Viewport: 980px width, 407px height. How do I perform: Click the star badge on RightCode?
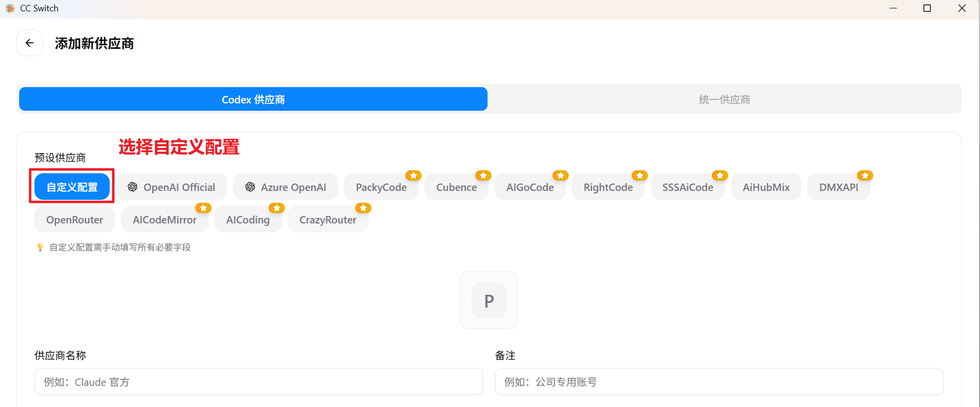pos(640,175)
